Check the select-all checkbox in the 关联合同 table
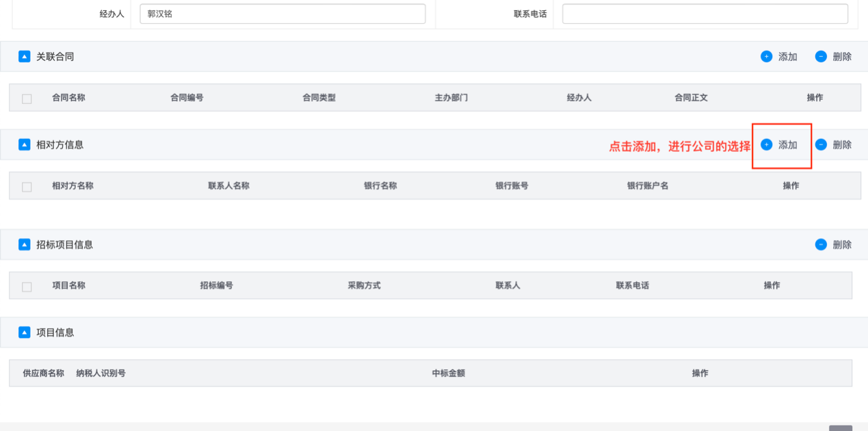Screen dimensions: 868x431 click(x=26, y=98)
